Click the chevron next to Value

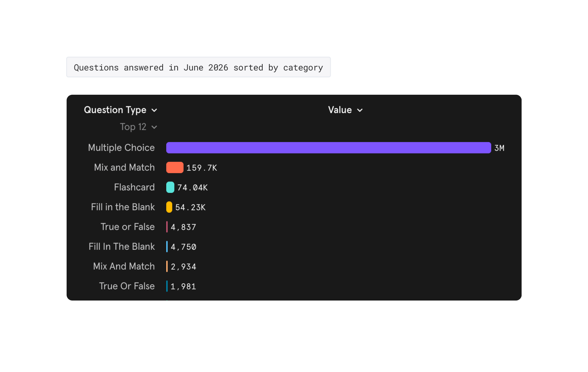tap(360, 110)
